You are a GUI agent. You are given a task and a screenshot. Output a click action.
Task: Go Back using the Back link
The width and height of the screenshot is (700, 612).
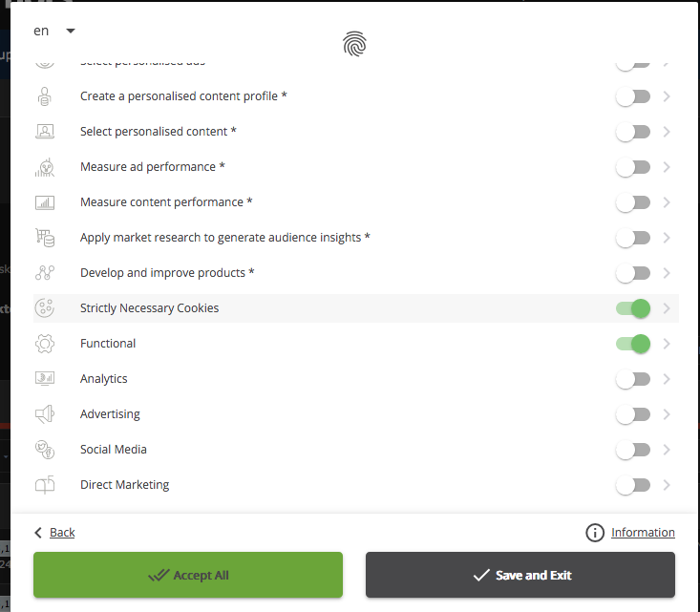coord(62,533)
